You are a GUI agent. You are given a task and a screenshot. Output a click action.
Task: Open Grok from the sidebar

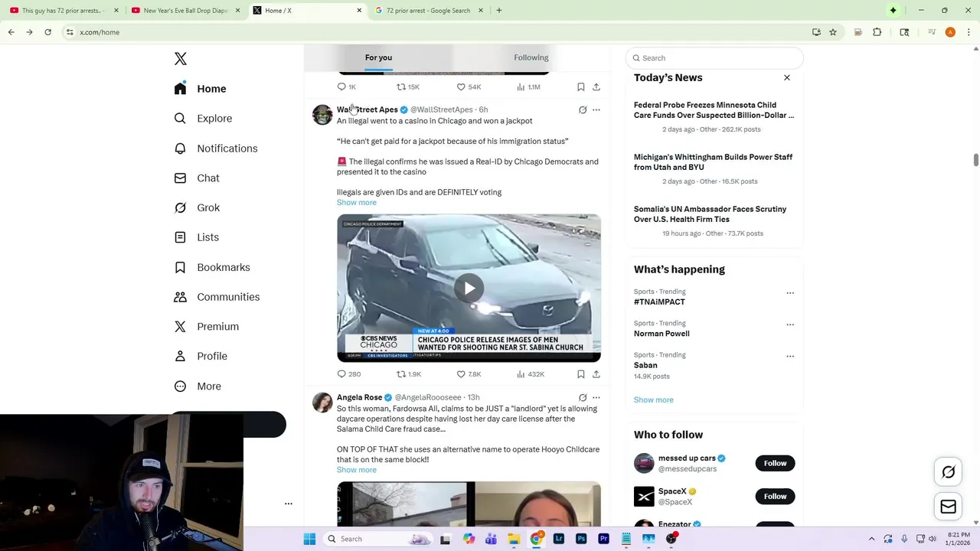click(x=197, y=207)
